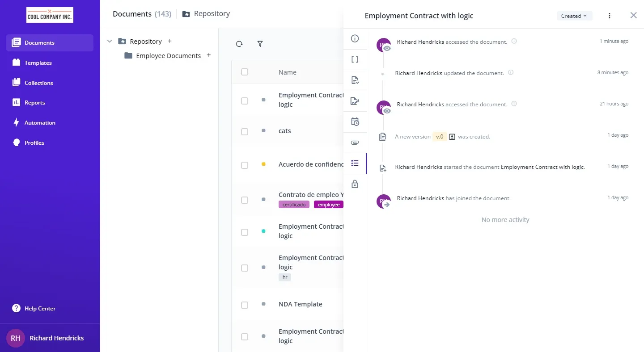Open the signature panel icon

coord(355,101)
